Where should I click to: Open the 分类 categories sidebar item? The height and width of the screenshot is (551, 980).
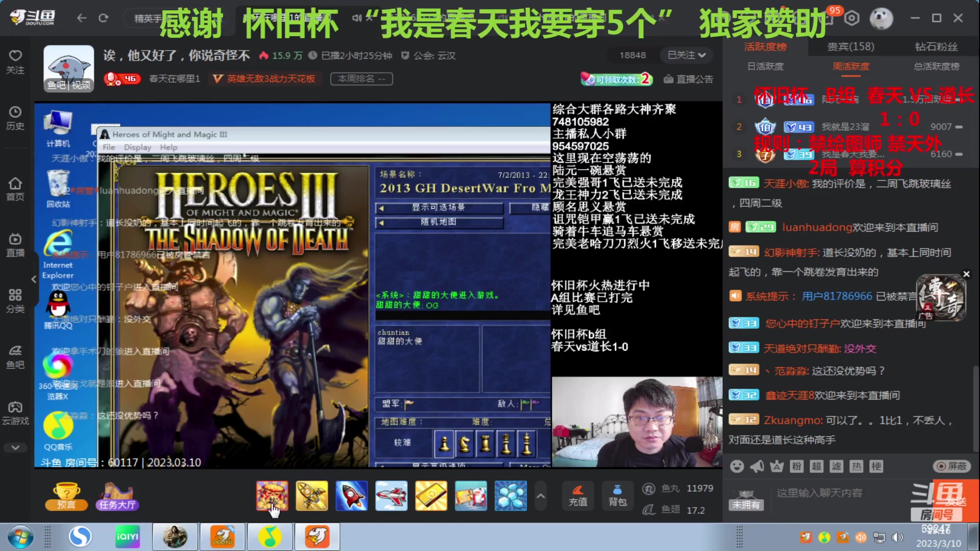[x=15, y=301]
